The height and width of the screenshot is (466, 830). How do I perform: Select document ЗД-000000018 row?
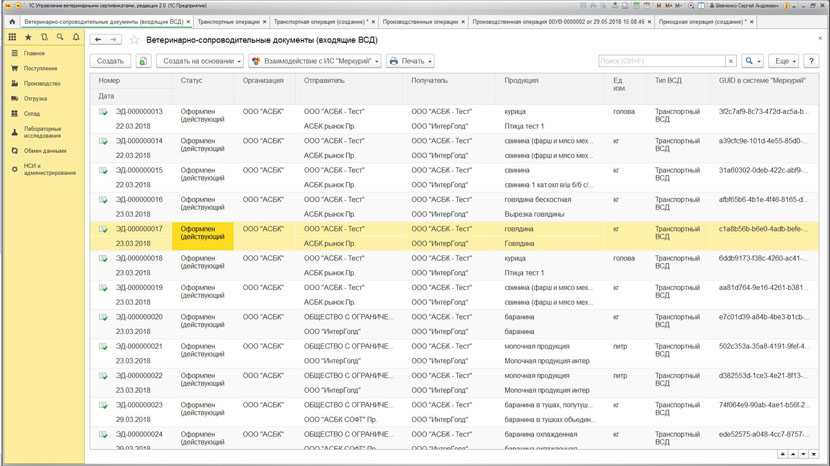coord(454,265)
